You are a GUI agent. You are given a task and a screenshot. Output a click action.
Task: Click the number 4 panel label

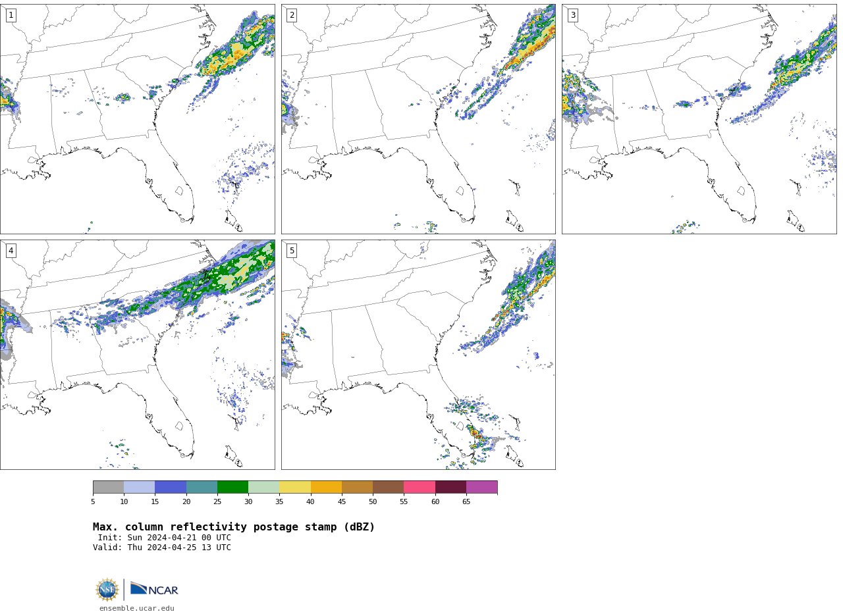click(11, 251)
